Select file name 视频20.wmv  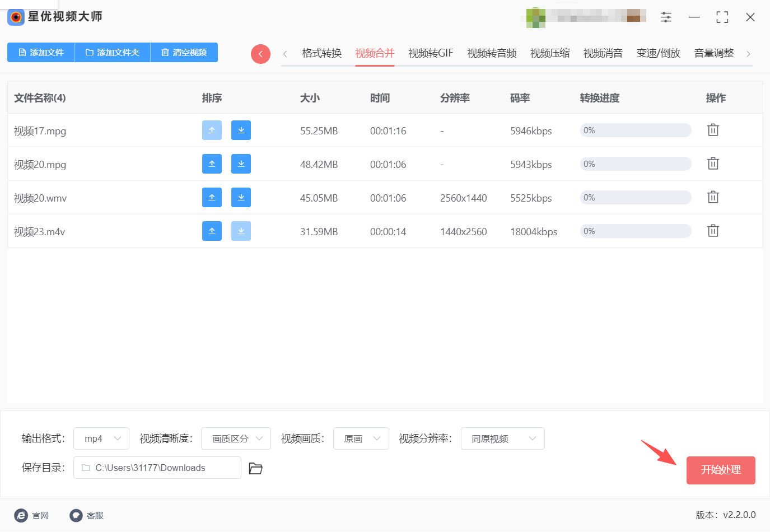pyautogui.click(x=40, y=198)
